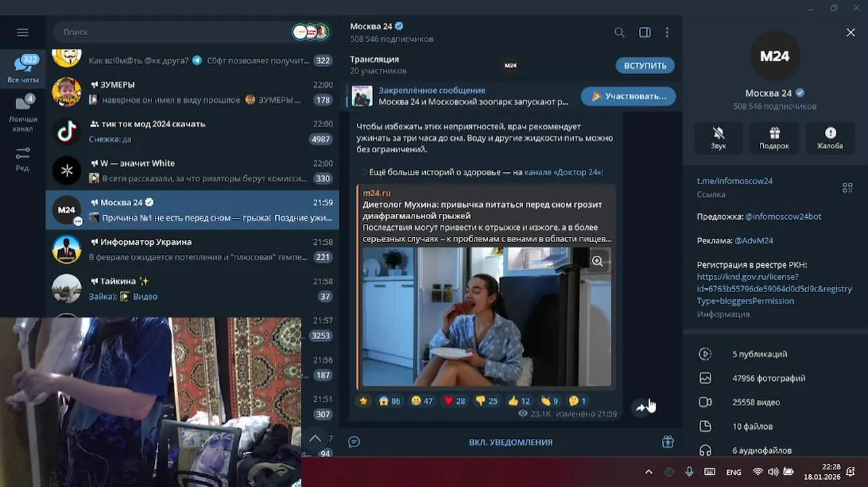Image resolution: width=868 pixels, height=487 pixels.
Task: Click the Москва 24 chat header title
Action: pos(370,26)
